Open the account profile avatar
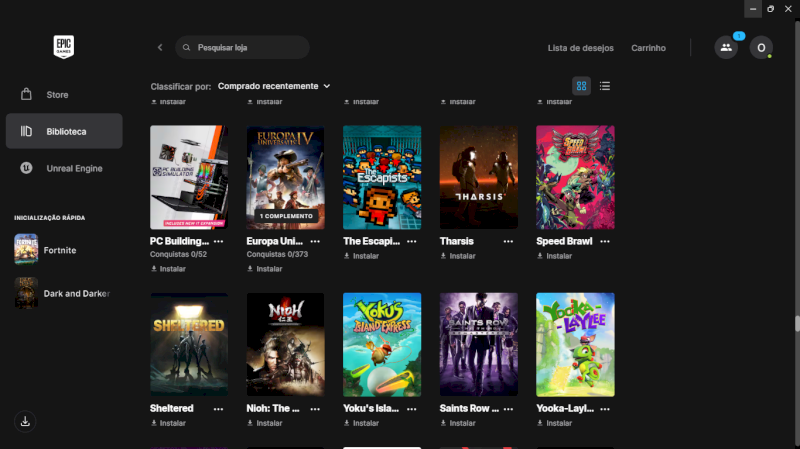This screenshot has width=800, height=449. pyautogui.click(x=761, y=47)
